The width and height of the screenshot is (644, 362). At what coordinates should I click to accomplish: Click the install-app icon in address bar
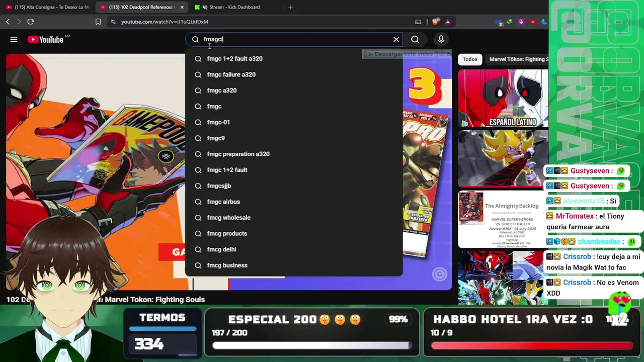418,22
